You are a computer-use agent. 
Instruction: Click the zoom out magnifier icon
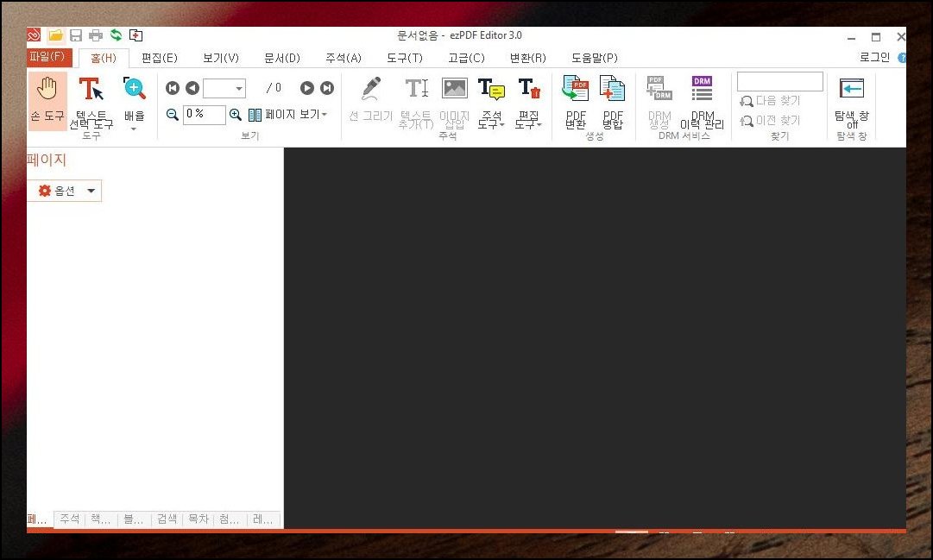click(173, 114)
